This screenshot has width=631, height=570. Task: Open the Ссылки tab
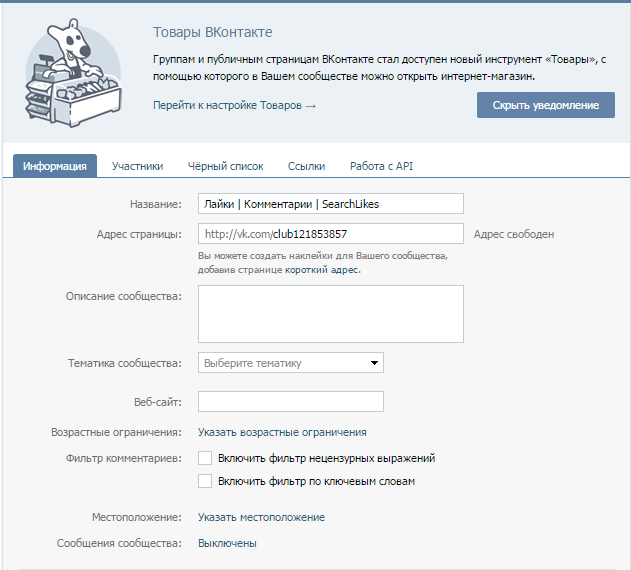click(x=306, y=166)
